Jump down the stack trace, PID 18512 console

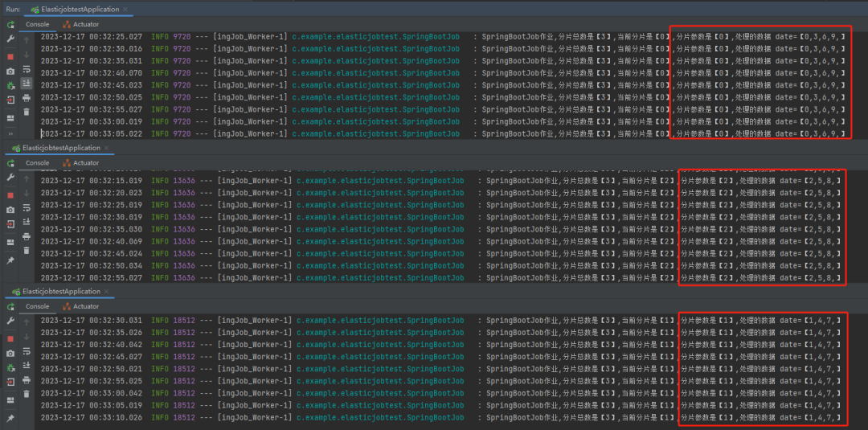pyautogui.click(x=27, y=337)
